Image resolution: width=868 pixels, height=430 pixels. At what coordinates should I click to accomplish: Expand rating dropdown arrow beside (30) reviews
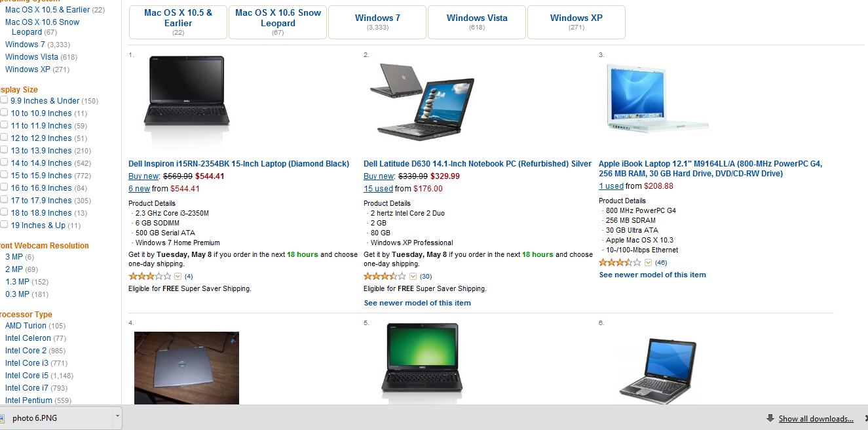click(413, 276)
